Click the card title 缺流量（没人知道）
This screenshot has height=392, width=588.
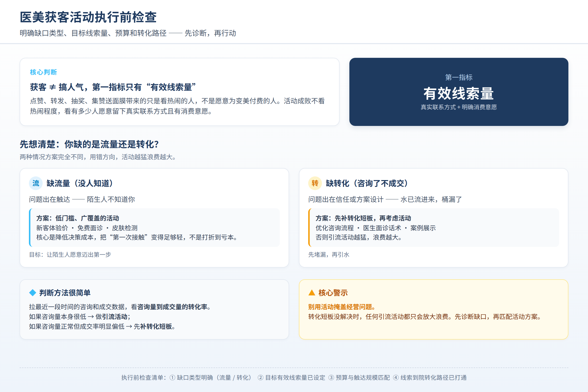point(80,183)
